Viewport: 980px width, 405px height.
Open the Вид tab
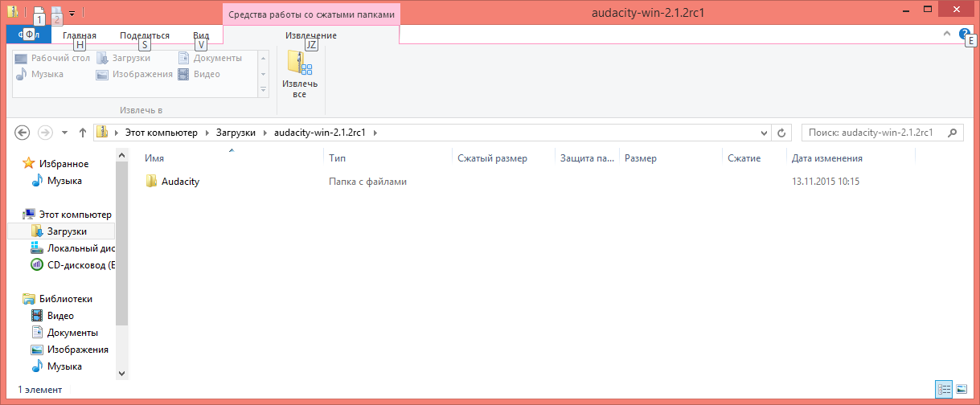tap(201, 35)
